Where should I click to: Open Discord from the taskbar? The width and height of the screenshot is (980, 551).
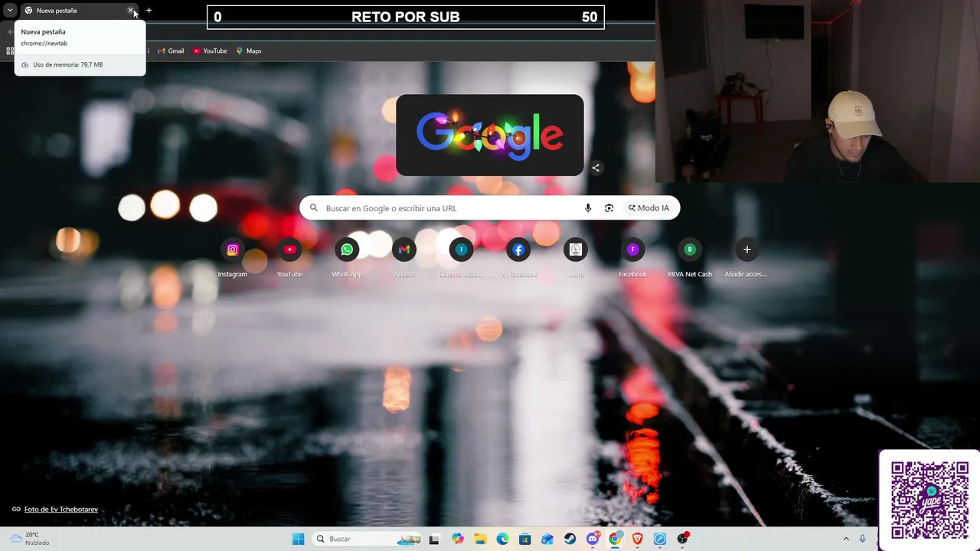[593, 539]
